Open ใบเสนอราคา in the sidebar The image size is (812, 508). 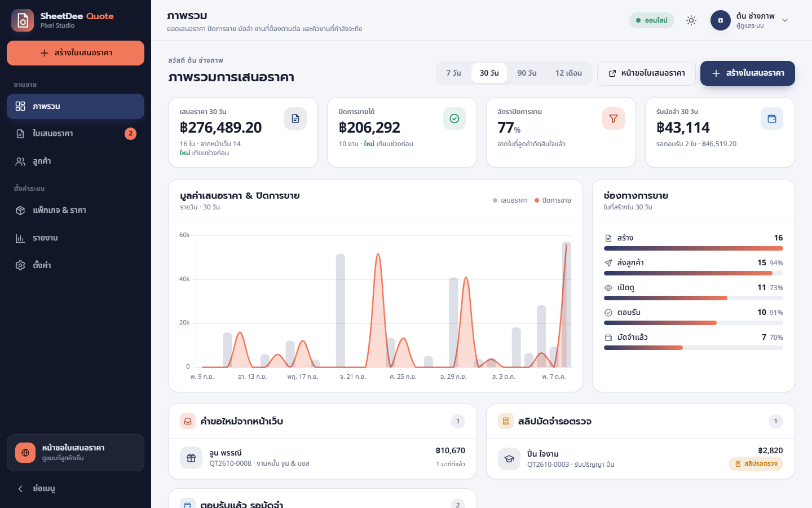(x=76, y=134)
